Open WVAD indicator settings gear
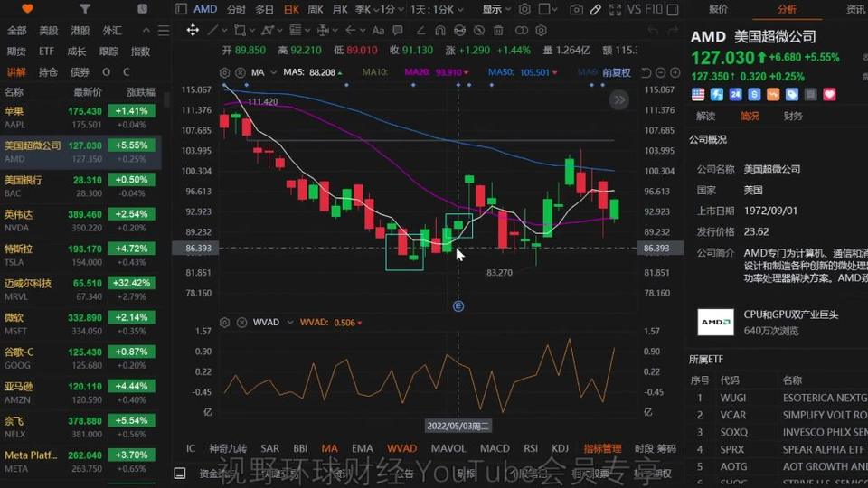 [x=224, y=322]
